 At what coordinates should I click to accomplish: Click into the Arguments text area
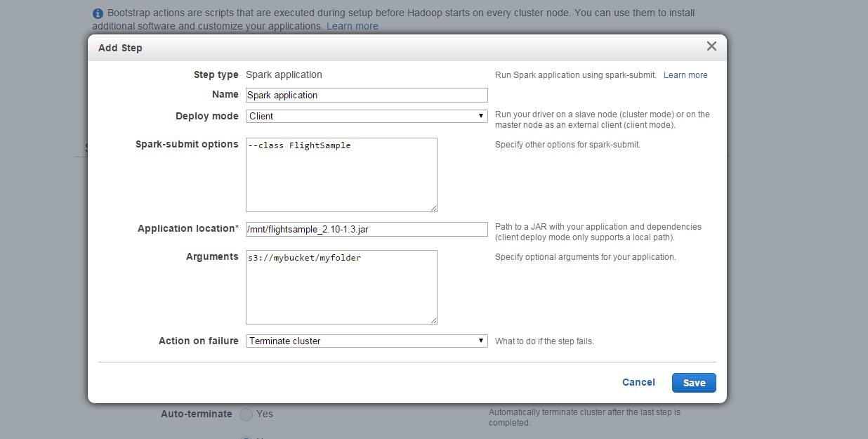(x=341, y=287)
